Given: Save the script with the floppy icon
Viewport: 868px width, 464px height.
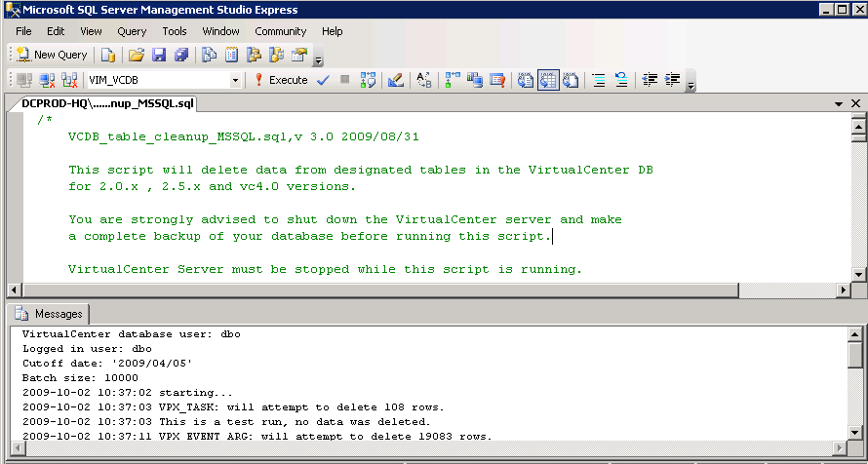Looking at the screenshot, I should click(x=159, y=55).
